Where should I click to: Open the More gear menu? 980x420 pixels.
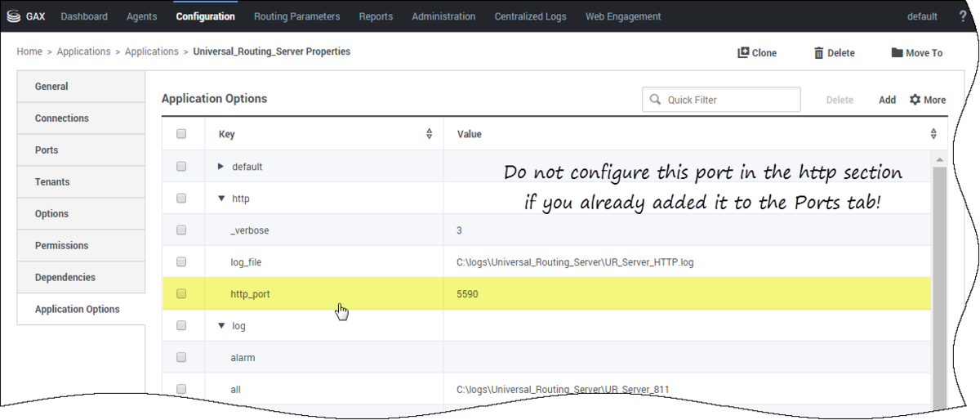(928, 100)
